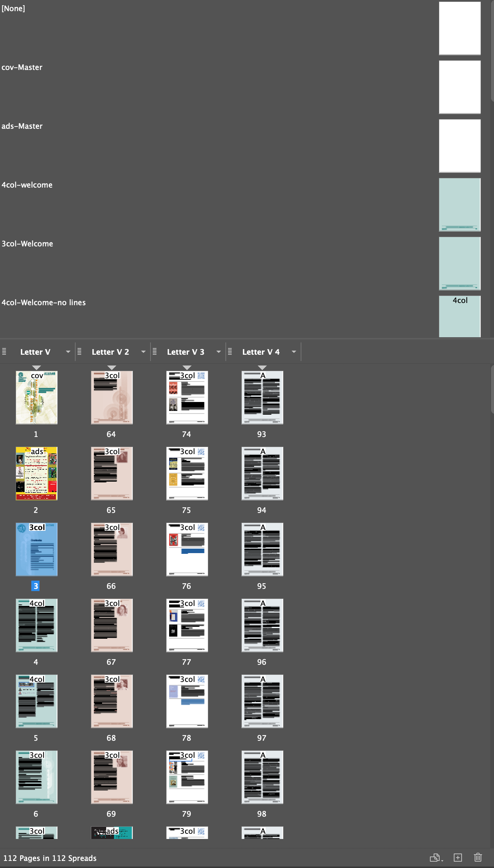Click the document pages section scrollbar
Image resolution: width=494 pixels, height=868 pixels.
tap(492, 389)
